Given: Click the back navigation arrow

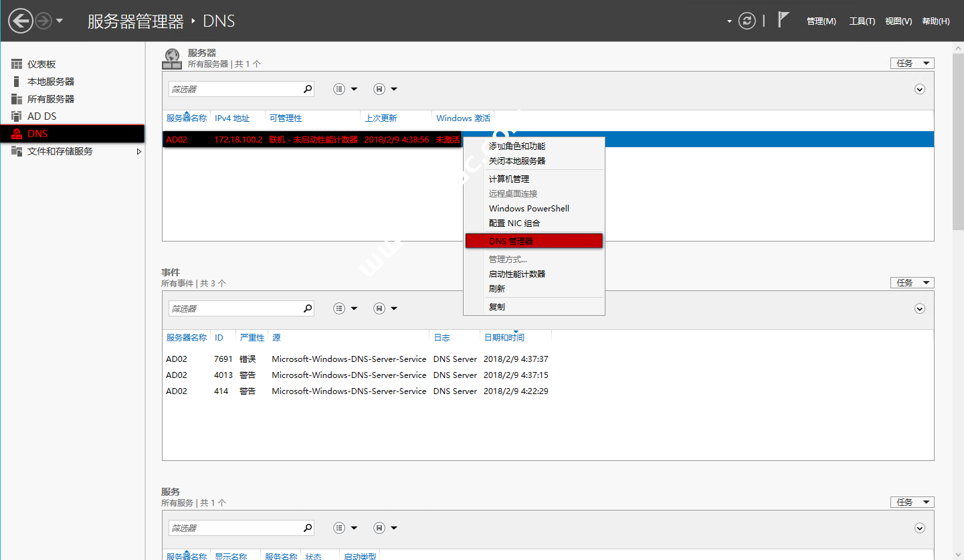Looking at the screenshot, I should point(21,21).
